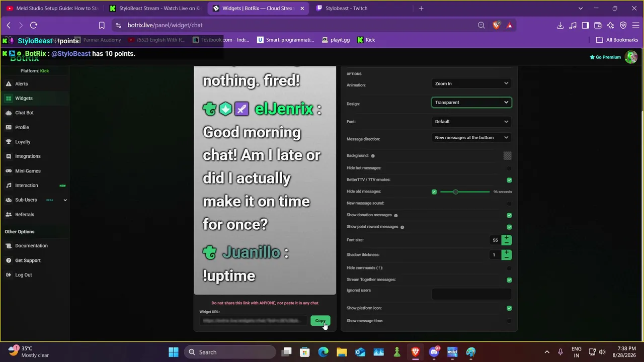
Task: Open the Brave playlist music icon
Action: [573, 25]
